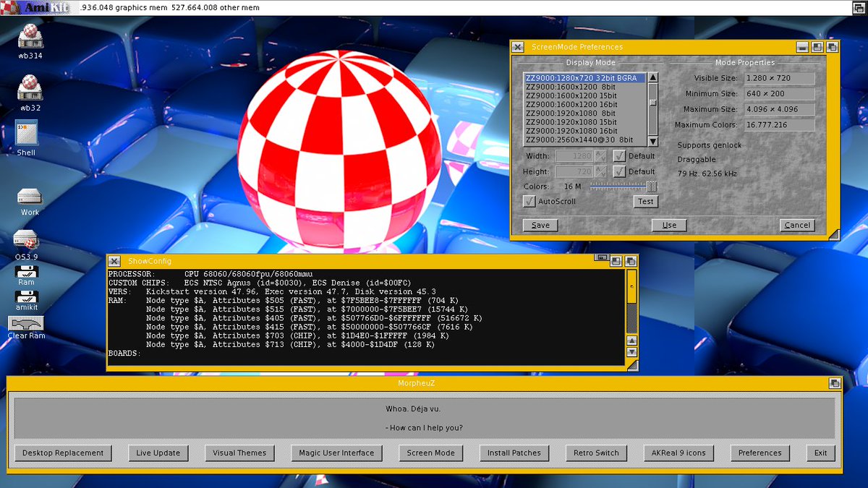Open the wb314 disk icon

tap(30, 36)
